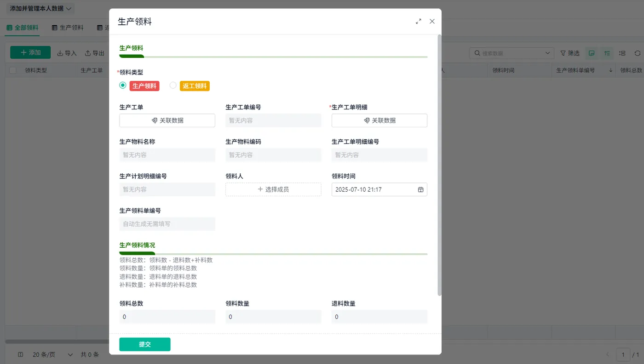Screen dimensions: 644x364
Task: Click the 提交 submit button
Action: [145, 344]
